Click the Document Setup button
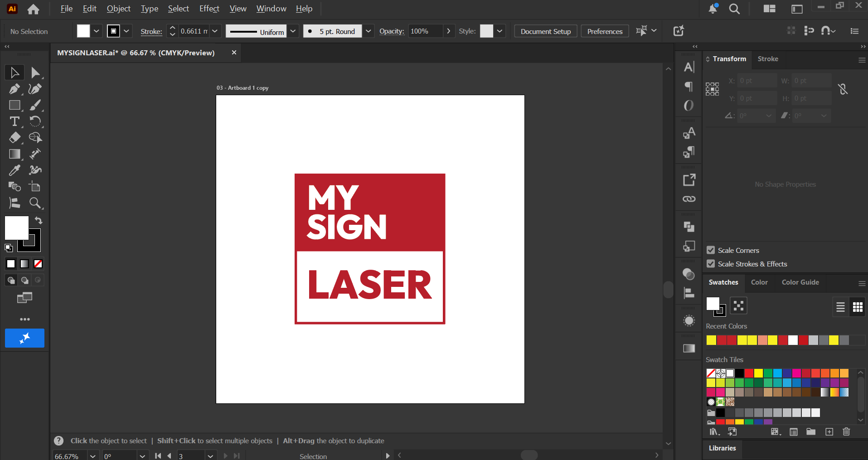 pos(546,31)
